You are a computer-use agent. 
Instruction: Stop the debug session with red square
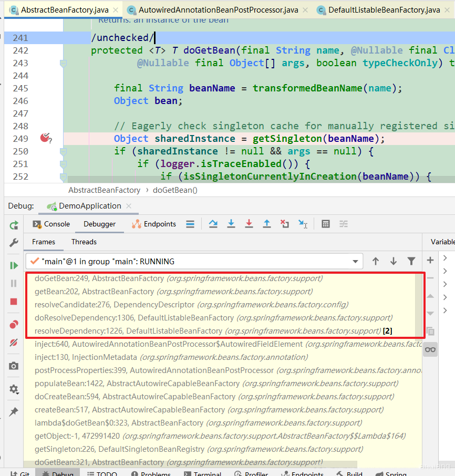[x=14, y=302]
